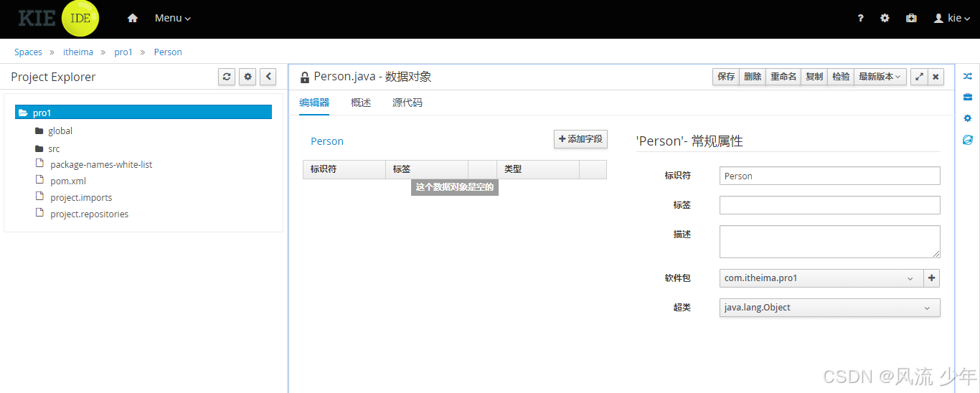The image size is (980, 393).
Task: Click the 重命名 (Rename) button
Action: (x=783, y=77)
